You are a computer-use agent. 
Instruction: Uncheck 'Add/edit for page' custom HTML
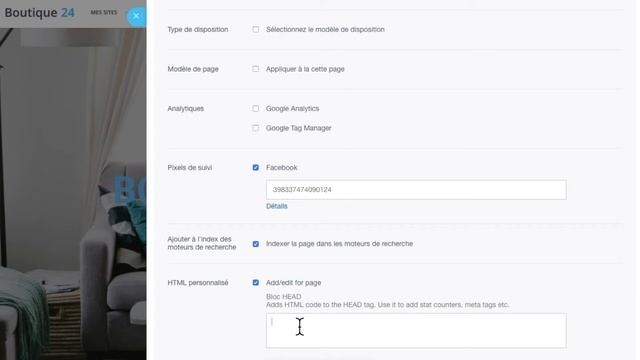[256, 283]
